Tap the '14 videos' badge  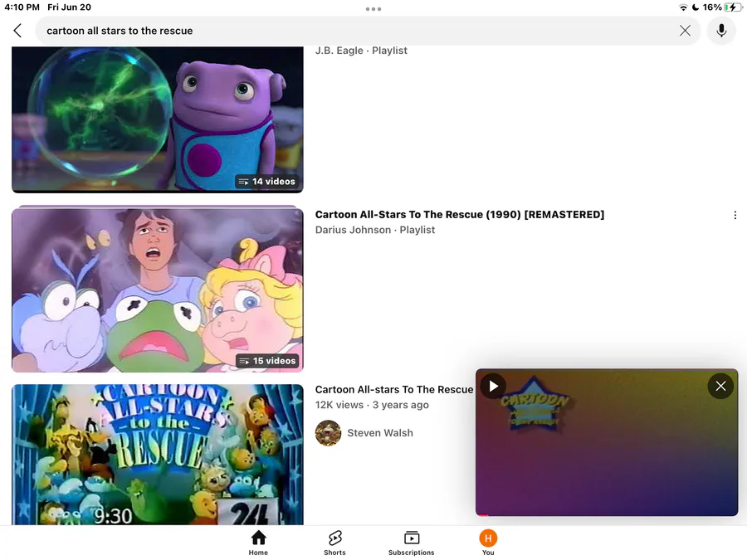[x=266, y=182]
